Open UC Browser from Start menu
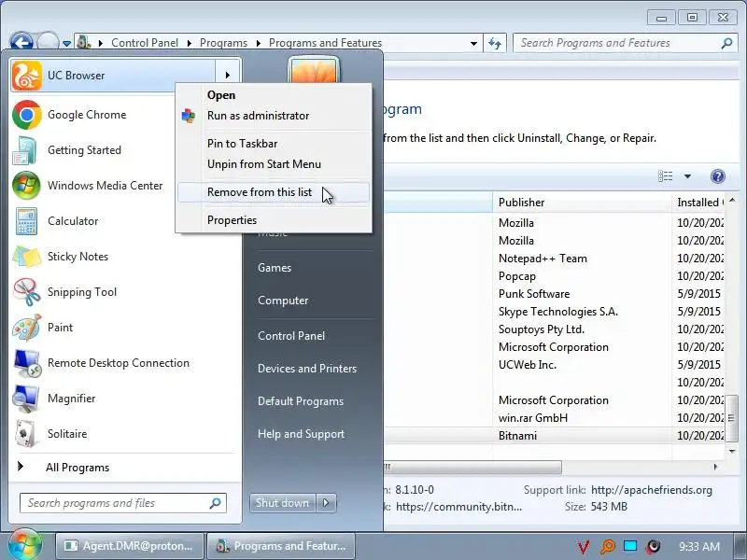Screen dimensions: 747x560 [113, 76]
